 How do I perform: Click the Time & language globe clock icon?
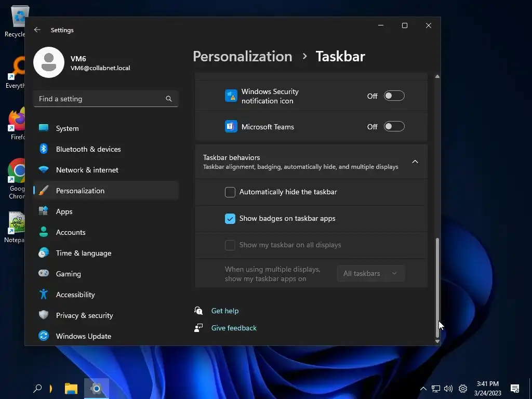pos(44,253)
